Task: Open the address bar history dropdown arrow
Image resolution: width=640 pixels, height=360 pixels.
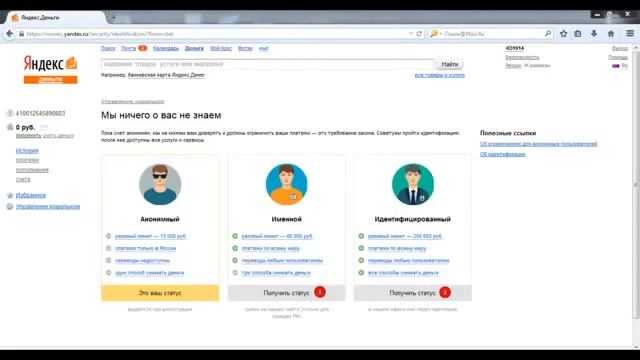Action: (x=411, y=34)
